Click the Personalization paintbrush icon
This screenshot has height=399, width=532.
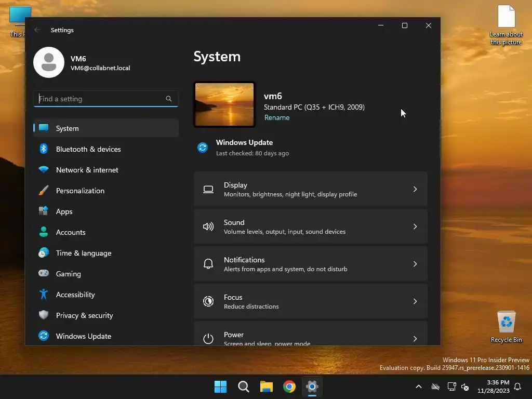coord(44,190)
